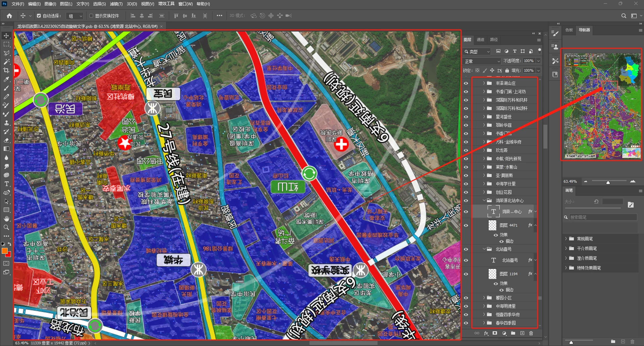Expand the 丰泽湖山庄 layer group

click(484, 83)
